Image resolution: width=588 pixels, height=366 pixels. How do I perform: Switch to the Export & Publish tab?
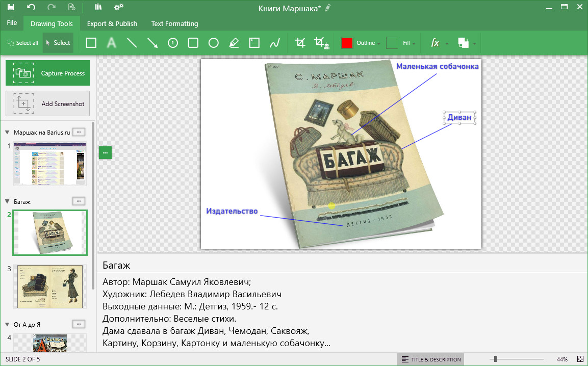coord(112,23)
